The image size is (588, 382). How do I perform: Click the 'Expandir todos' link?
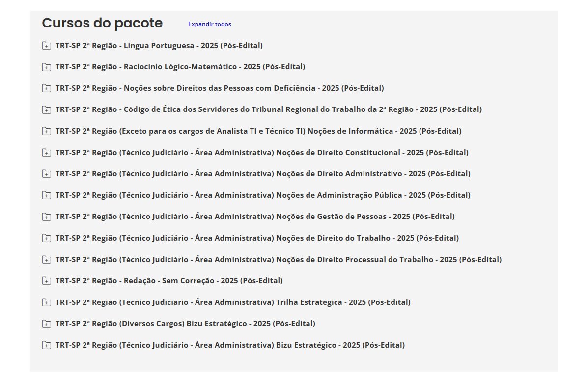[x=209, y=24]
